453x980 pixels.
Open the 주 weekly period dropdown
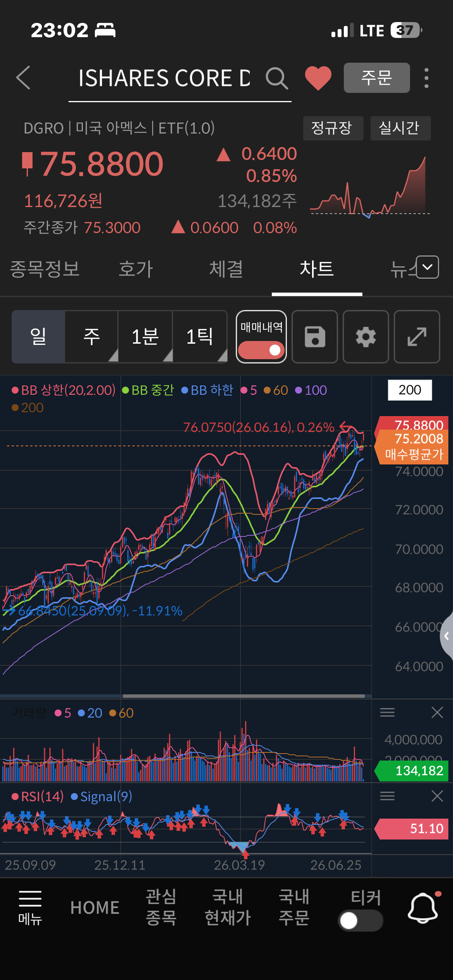click(x=92, y=336)
